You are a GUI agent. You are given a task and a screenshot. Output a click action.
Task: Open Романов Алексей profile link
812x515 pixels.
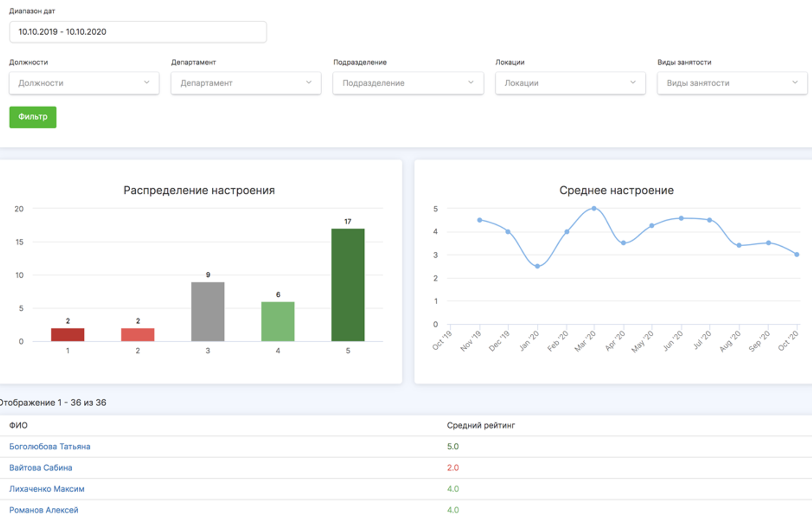point(44,510)
